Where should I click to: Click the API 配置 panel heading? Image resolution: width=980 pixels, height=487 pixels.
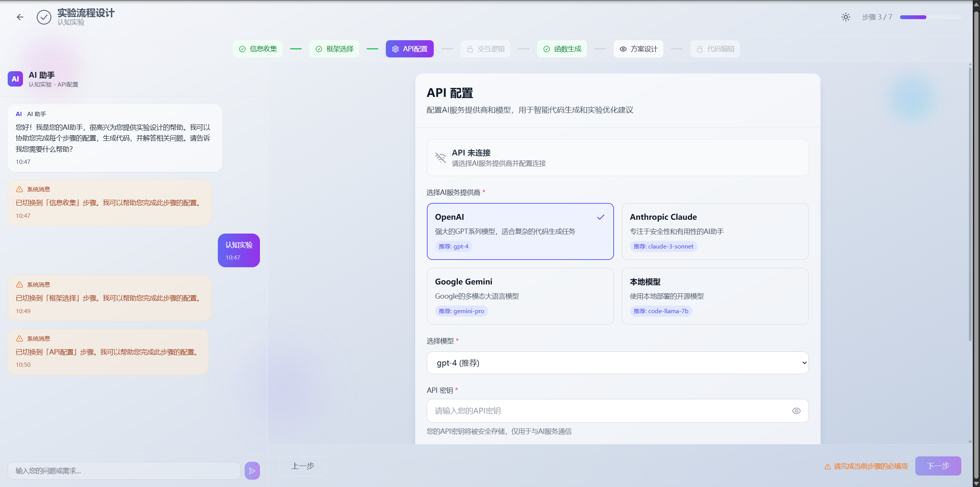pyautogui.click(x=450, y=93)
